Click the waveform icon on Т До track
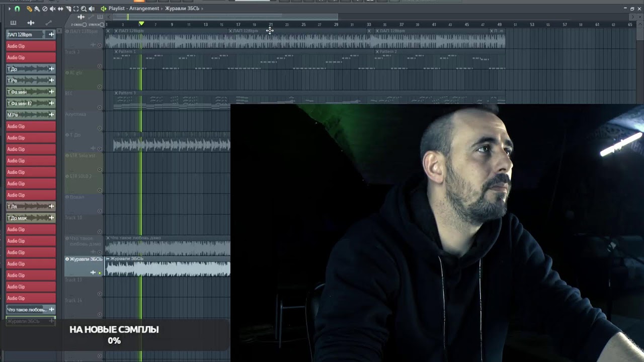Screen dimensions: 644x362 point(93,148)
